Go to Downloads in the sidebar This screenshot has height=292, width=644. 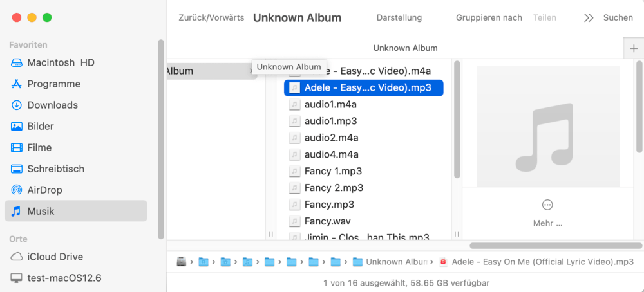[x=52, y=105]
